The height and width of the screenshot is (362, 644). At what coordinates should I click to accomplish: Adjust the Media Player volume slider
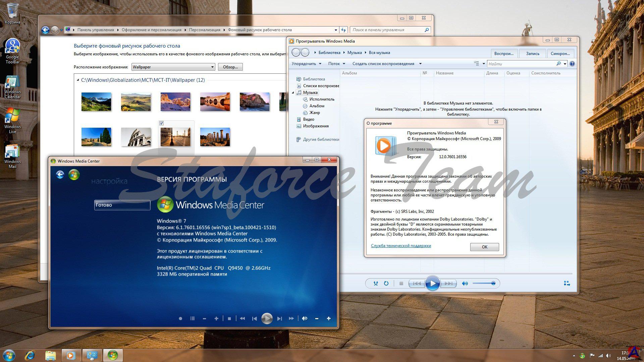(x=484, y=284)
